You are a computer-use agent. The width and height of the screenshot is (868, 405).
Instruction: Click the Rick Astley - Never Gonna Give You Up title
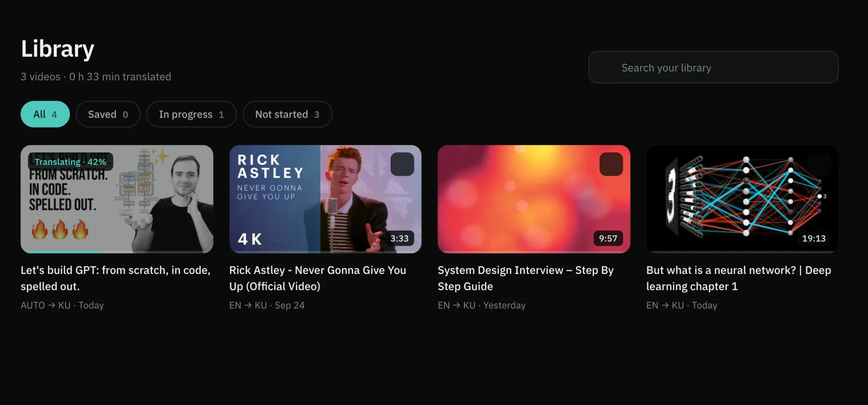[318, 278]
